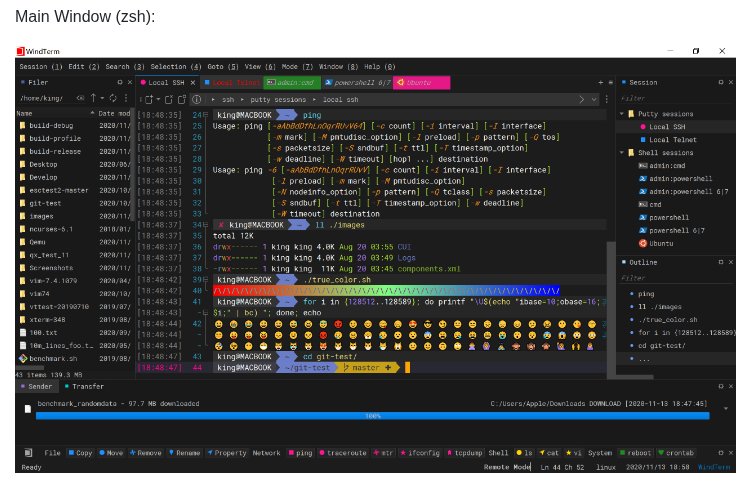Open the Filer more options menu
The image size is (749, 482).
[x=126, y=98]
